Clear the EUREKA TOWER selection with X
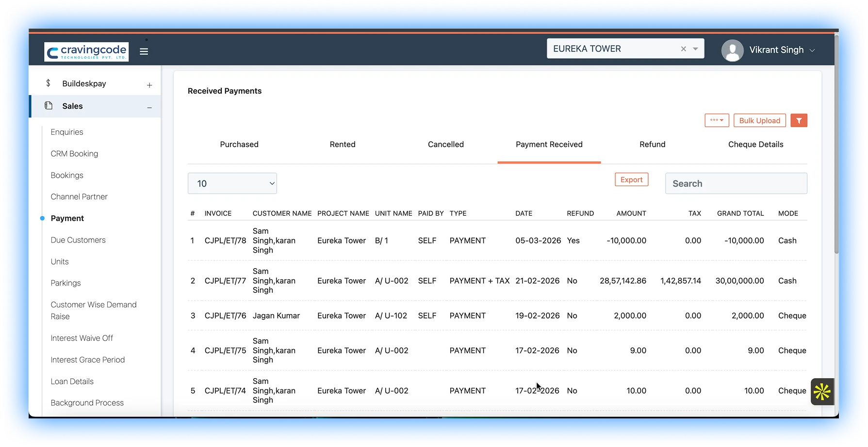This screenshot has width=868, height=447. [683, 49]
